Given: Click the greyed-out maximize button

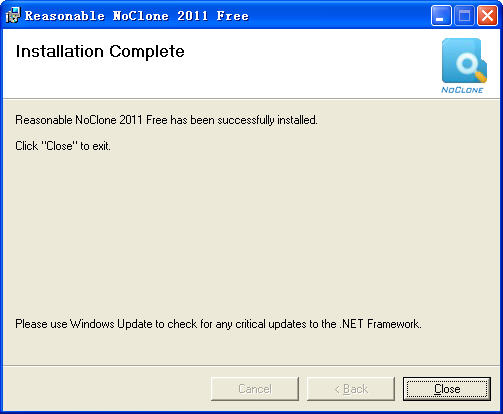Looking at the screenshot, I should [x=464, y=15].
